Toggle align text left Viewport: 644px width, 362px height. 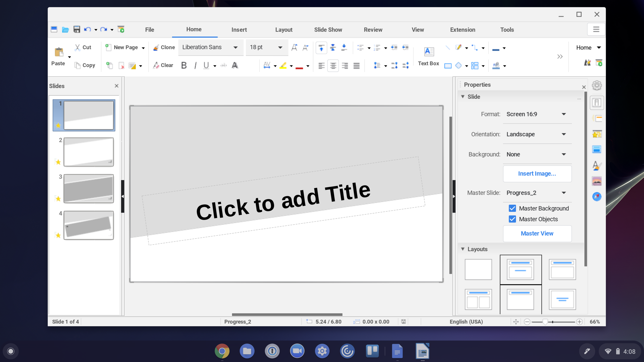[321, 66]
